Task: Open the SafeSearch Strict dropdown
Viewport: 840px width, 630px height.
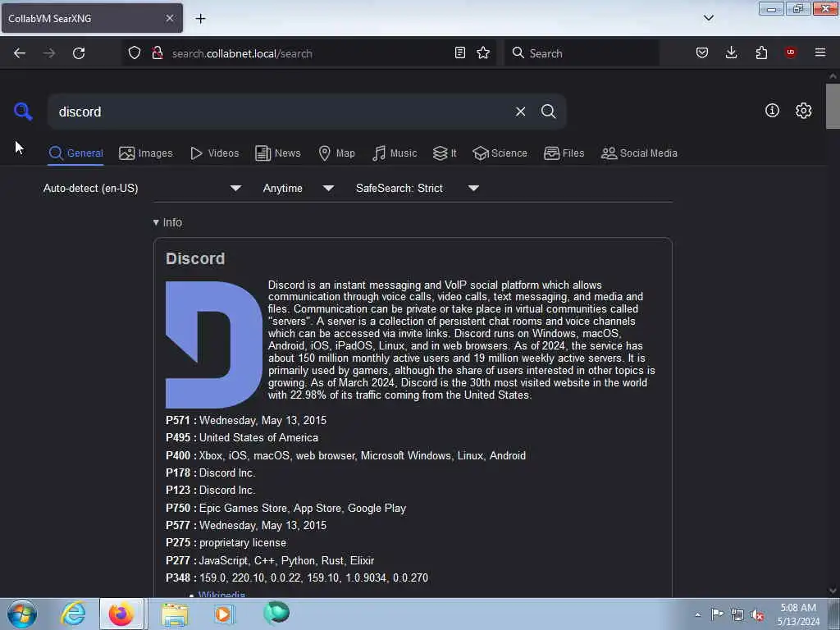Action: [418, 189]
